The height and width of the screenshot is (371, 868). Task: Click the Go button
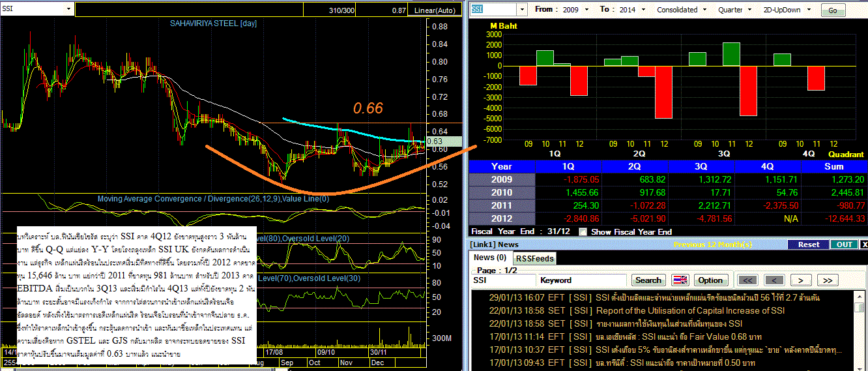832,10
